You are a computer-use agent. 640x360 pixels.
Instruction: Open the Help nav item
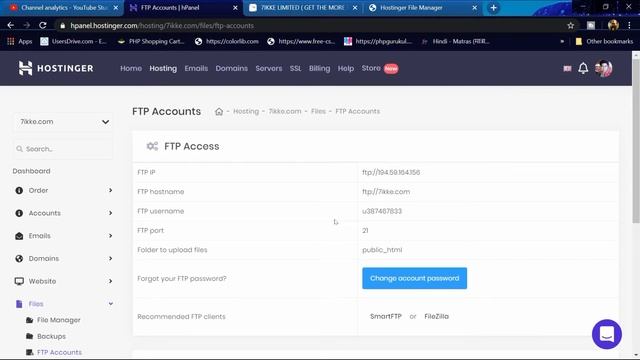(346, 68)
